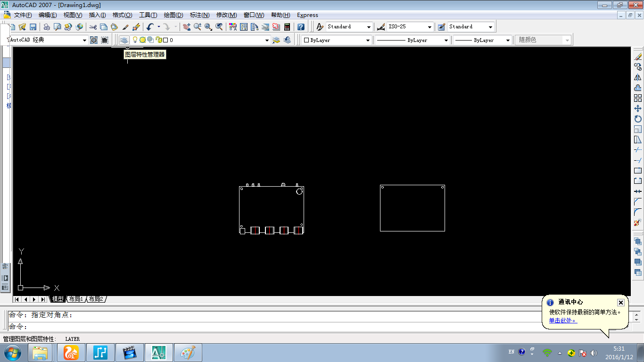This screenshot has height=362, width=644.
Task: Open the DesignCenter grid icon
Action: point(244,27)
